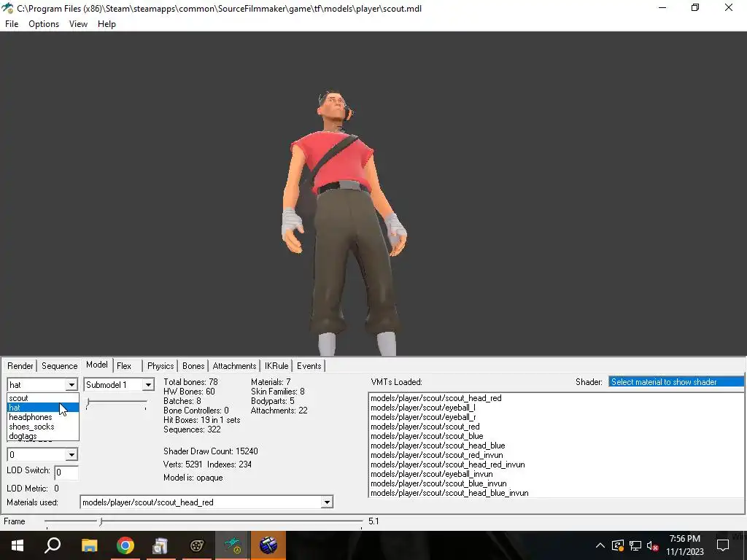Viewport: 747px width, 560px height.
Task: Show hidden system tray icons
Action: pos(600,545)
